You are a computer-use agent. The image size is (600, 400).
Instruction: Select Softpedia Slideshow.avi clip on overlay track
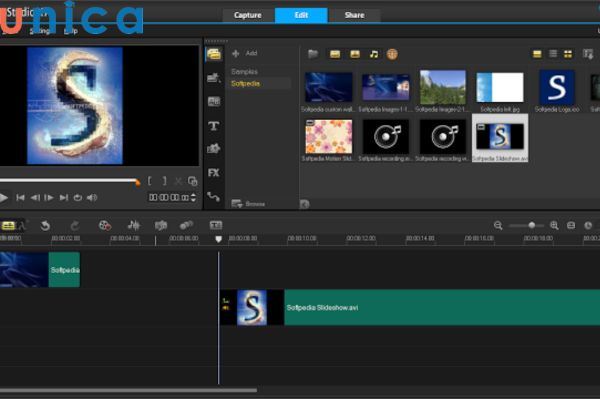pyautogui.click(x=410, y=308)
